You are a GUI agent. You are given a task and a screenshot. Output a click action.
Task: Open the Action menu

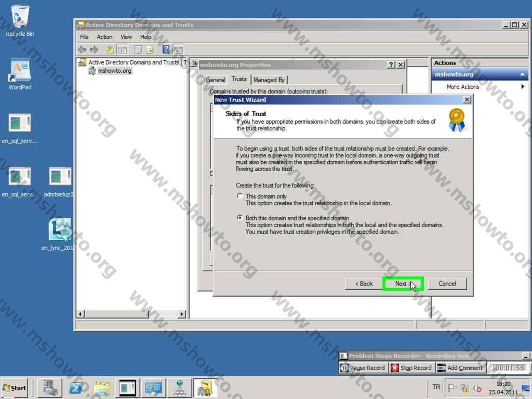(x=105, y=37)
